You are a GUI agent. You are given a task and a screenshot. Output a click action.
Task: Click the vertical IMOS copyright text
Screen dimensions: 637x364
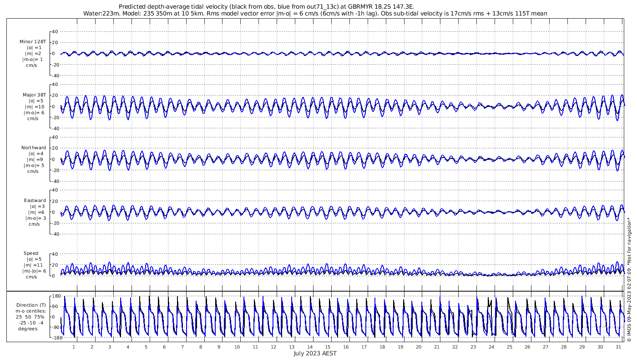[x=629, y=279]
